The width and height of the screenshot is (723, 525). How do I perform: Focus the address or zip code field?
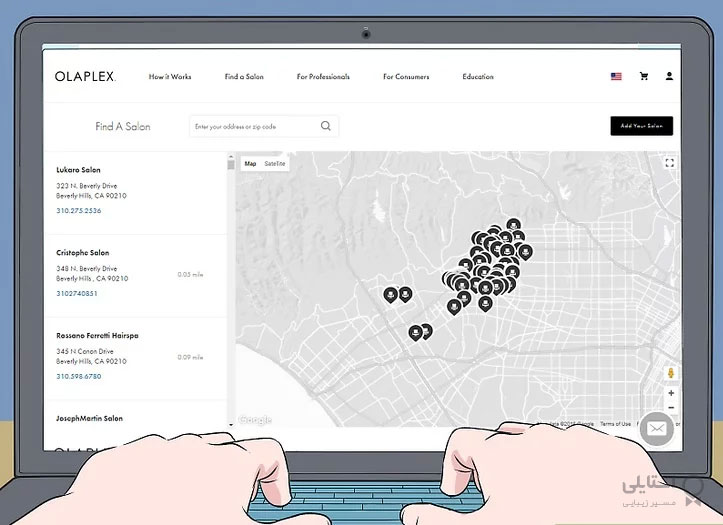point(254,127)
